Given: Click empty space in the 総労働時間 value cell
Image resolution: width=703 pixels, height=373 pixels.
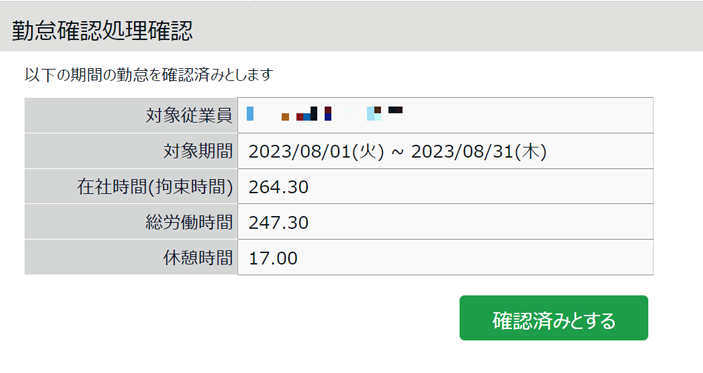Looking at the screenshot, I should [480, 222].
